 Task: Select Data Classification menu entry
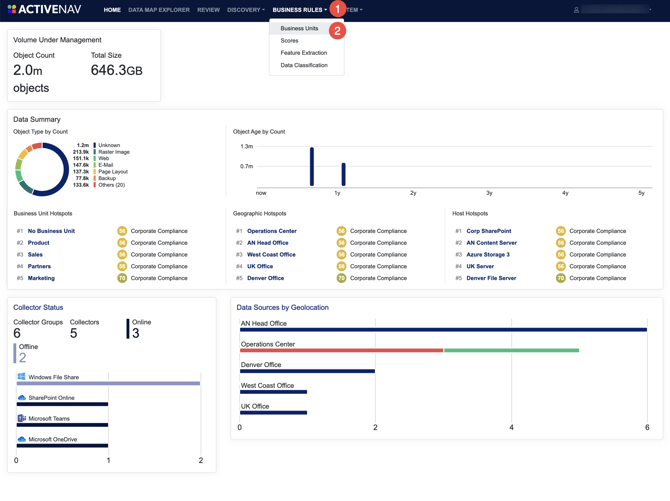pyautogui.click(x=304, y=65)
